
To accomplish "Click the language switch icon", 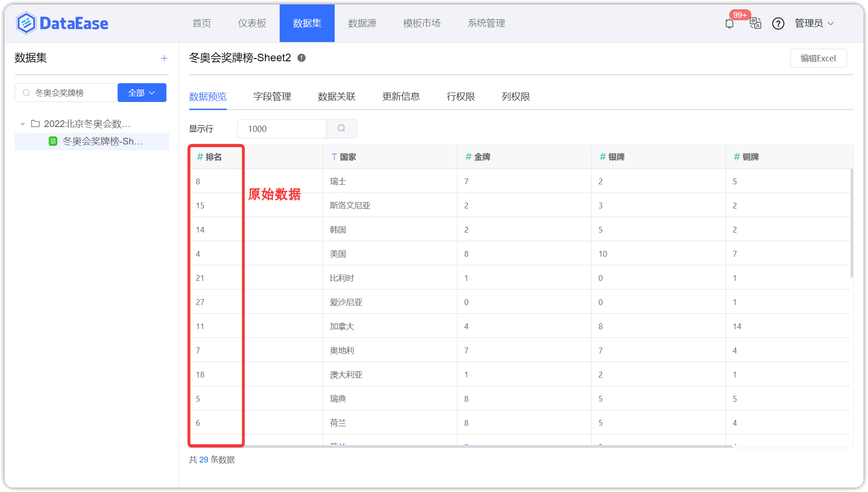I will click(x=755, y=23).
